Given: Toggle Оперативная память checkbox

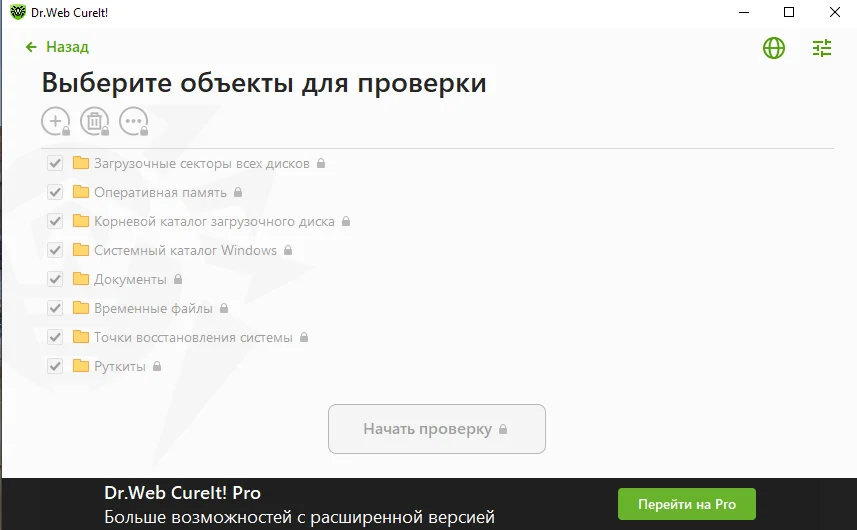Looking at the screenshot, I should click(55, 192).
